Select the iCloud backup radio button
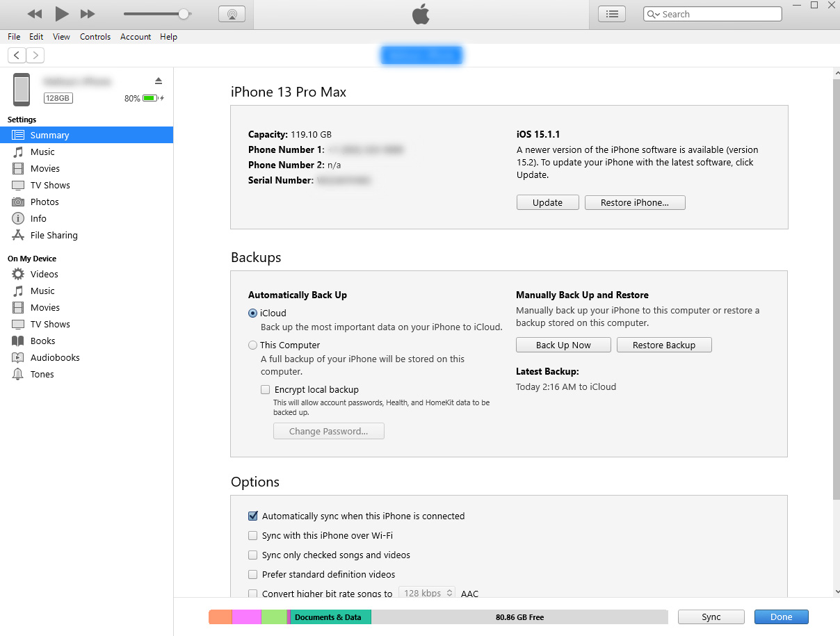 (x=253, y=313)
